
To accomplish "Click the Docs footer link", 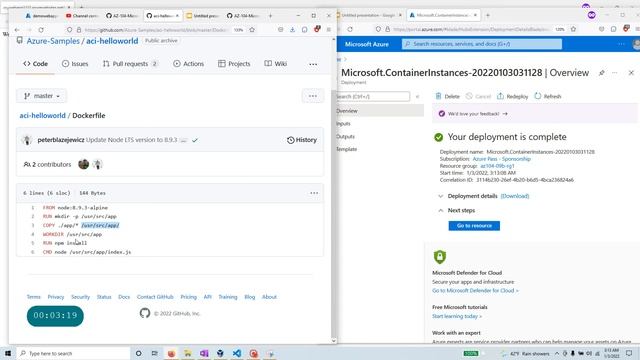I will pos(124,297).
